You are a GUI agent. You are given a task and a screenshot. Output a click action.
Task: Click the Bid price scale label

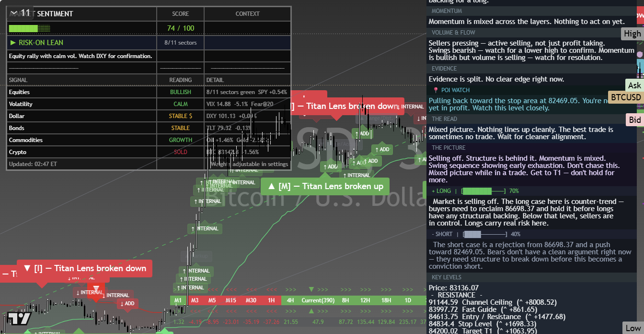coord(635,120)
